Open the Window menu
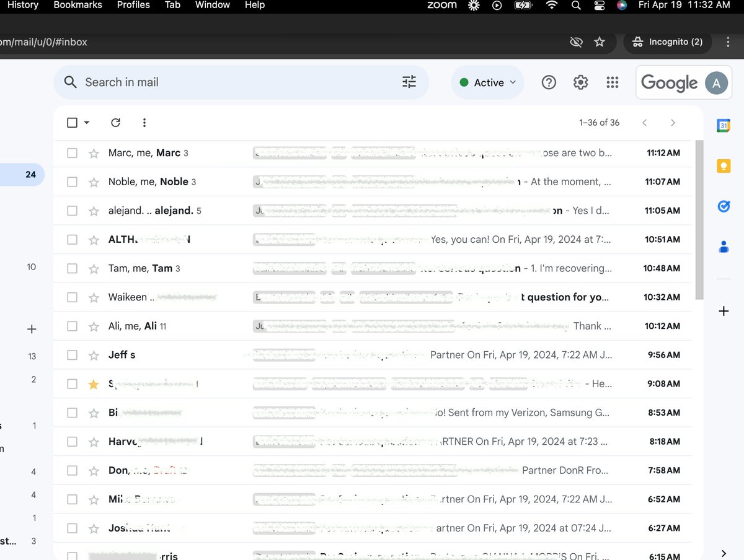 [x=212, y=5]
